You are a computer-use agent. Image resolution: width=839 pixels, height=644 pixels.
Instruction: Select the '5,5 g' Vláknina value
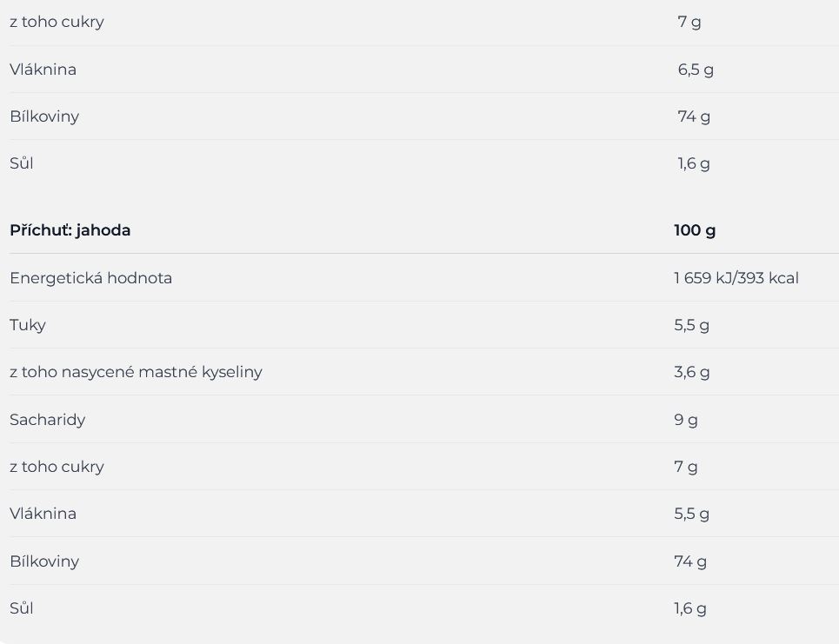[x=692, y=514]
